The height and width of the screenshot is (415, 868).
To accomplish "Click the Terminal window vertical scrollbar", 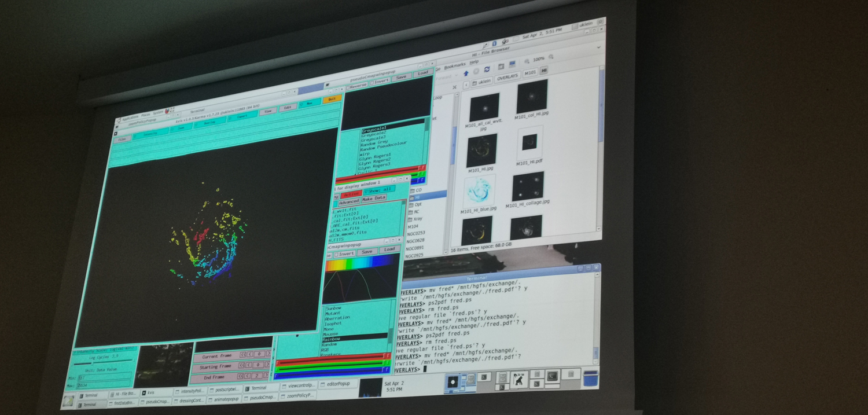I will (x=595, y=318).
